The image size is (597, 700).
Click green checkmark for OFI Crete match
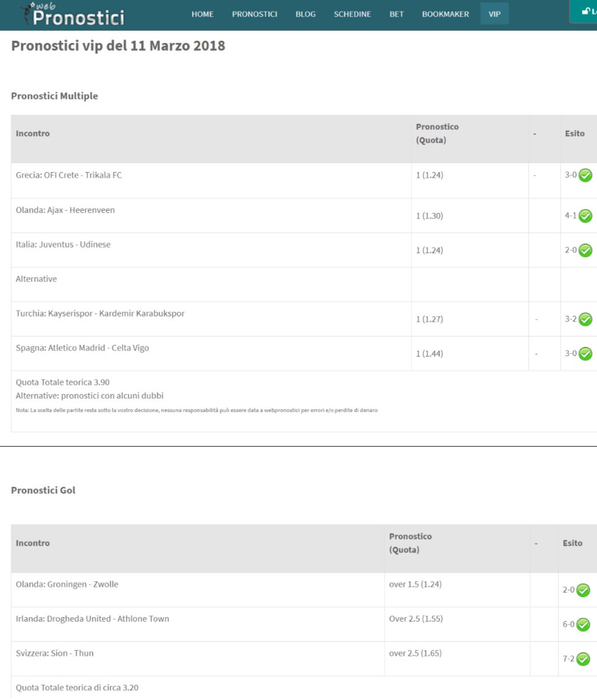point(585,176)
